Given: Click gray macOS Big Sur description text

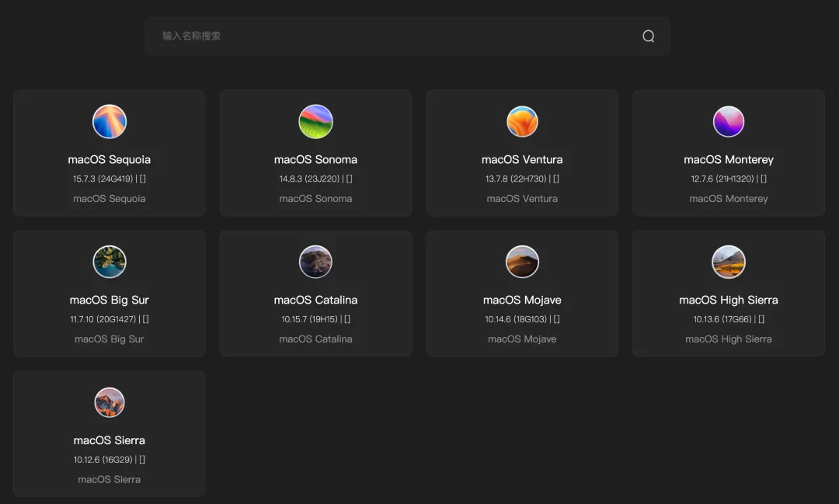Looking at the screenshot, I should point(110,339).
